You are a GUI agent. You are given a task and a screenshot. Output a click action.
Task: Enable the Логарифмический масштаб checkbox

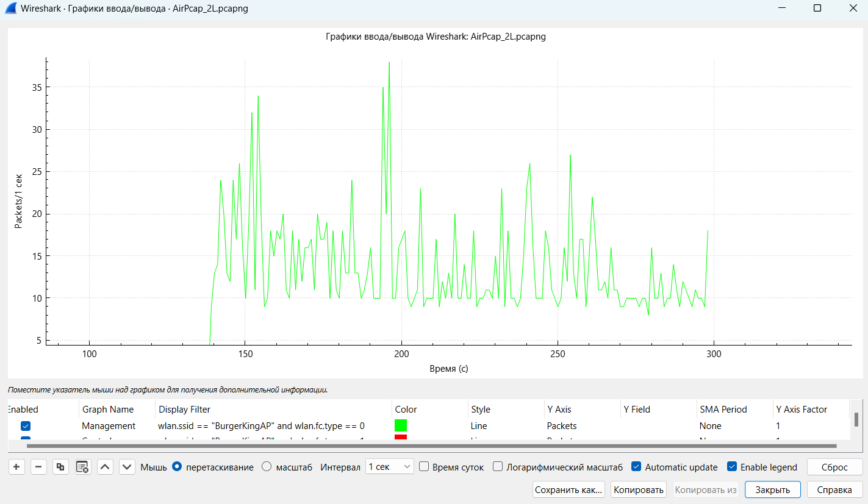[498, 467]
